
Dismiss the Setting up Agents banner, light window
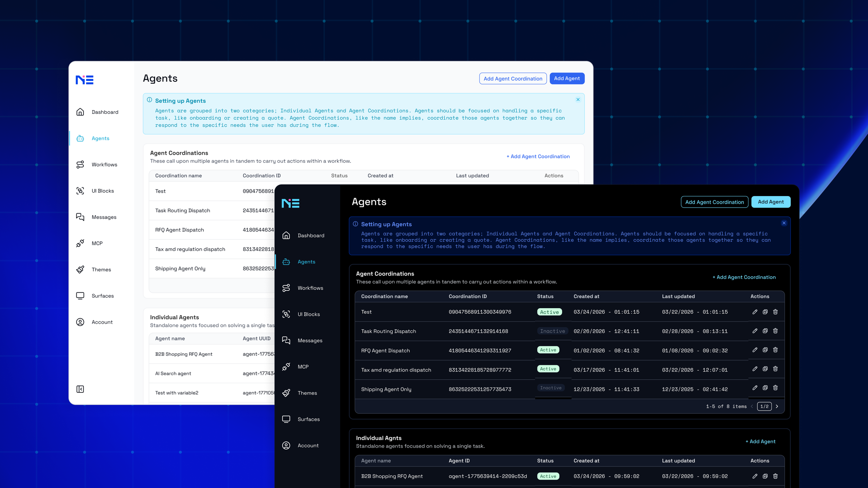tap(578, 100)
